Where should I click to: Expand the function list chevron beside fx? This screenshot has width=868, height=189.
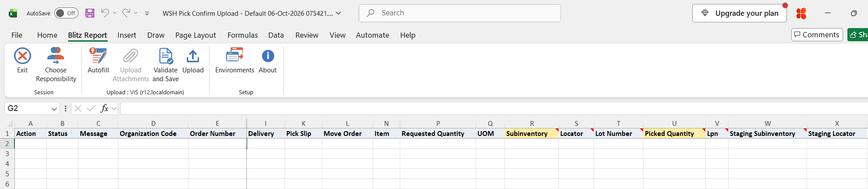pyautogui.click(x=114, y=108)
